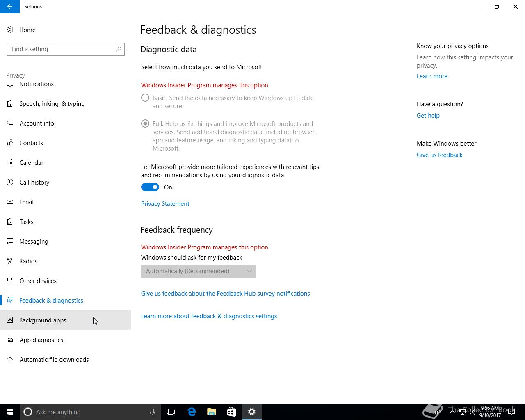Viewport: 525px width, 420px height.
Task: Open the Windows Start menu
Action: 10,412
